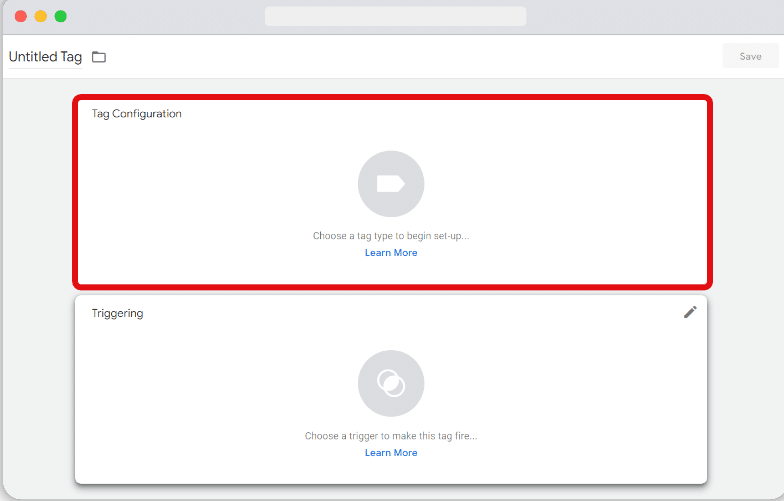Open Learn More link under Triggering
The height and width of the screenshot is (501, 784).
pyautogui.click(x=391, y=453)
